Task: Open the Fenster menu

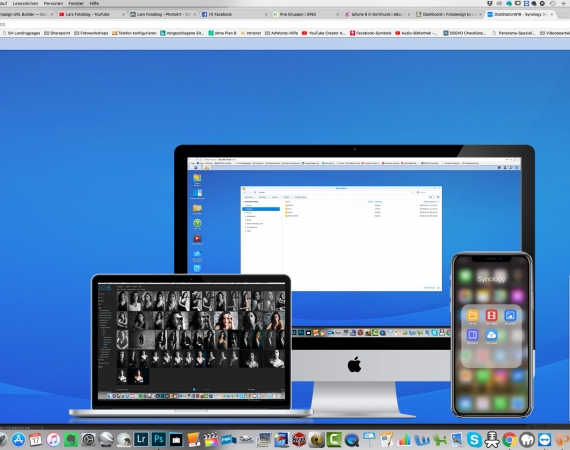Action: tap(76, 3)
